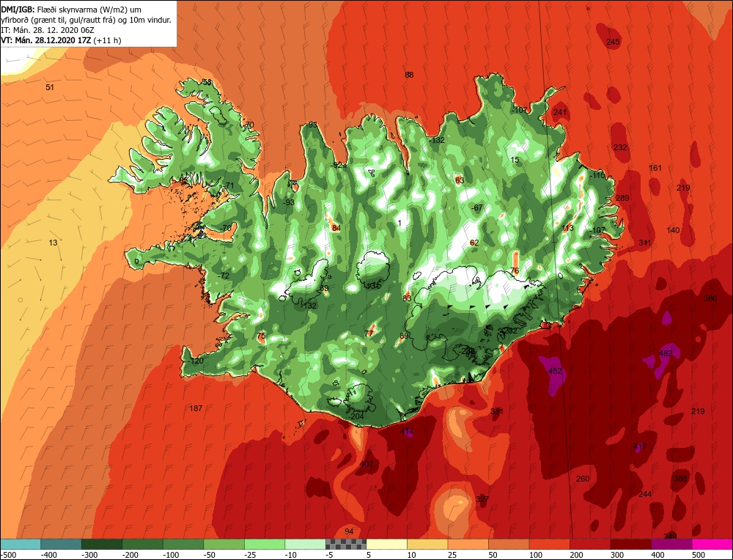Click the flux value '388' in the lower right
Screen dimensions: 733x560
tap(681, 479)
